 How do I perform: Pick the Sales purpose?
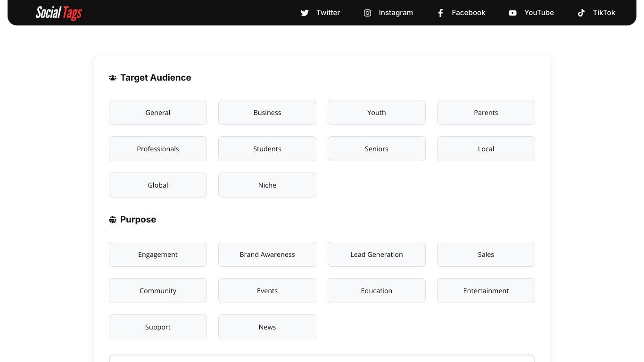click(x=486, y=254)
